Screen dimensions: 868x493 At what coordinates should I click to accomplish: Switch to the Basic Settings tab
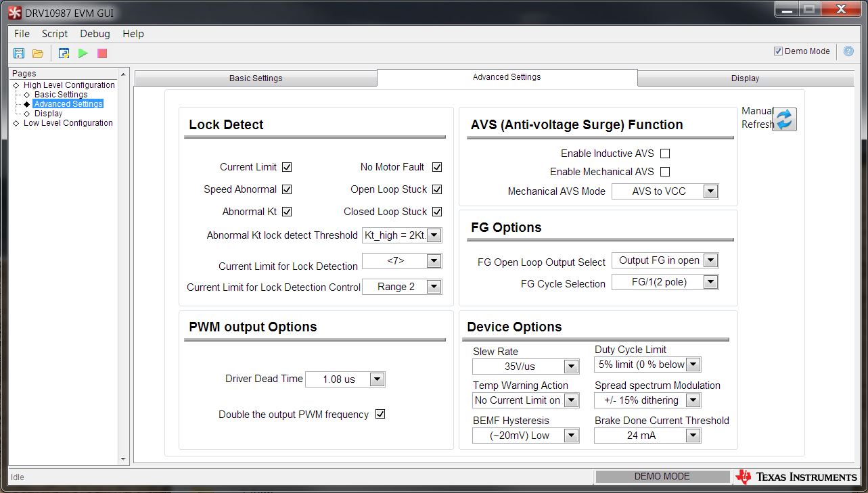coord(256,78)
